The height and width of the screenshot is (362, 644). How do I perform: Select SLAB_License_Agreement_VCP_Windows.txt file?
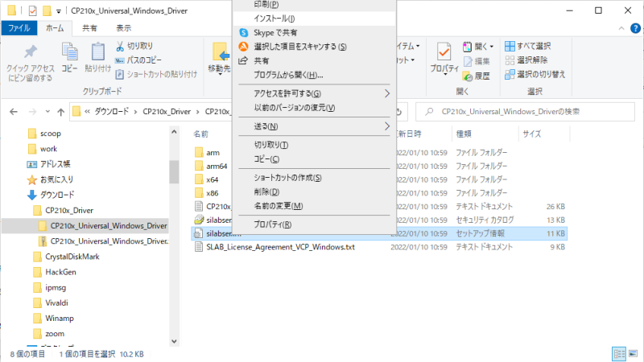click(x=280, y=247)
